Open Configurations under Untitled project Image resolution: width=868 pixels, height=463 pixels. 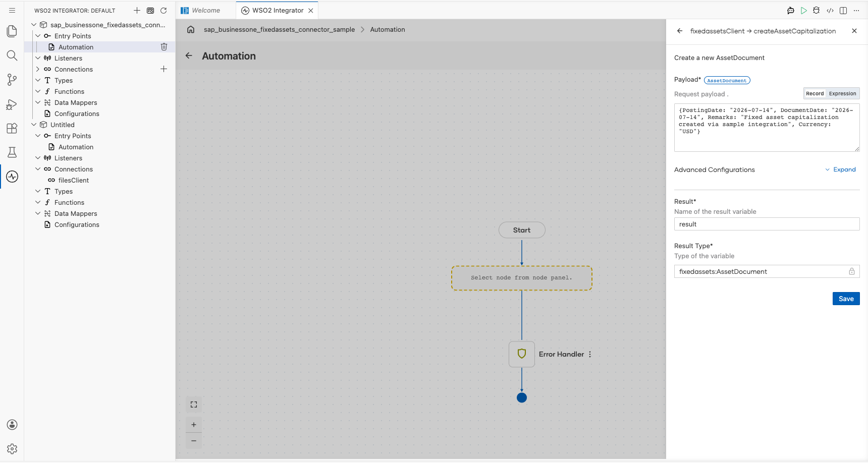click(x=77, y=224)
